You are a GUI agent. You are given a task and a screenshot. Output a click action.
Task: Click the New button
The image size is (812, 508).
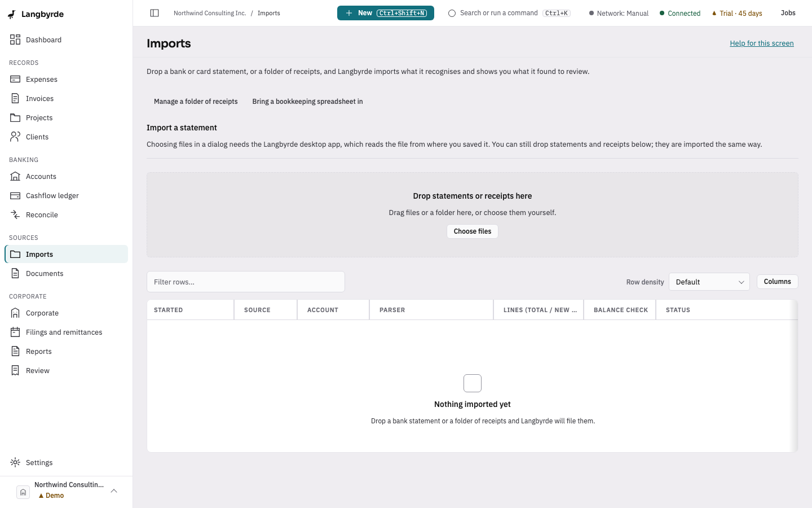pyautogui.click(x=386, y=13)
